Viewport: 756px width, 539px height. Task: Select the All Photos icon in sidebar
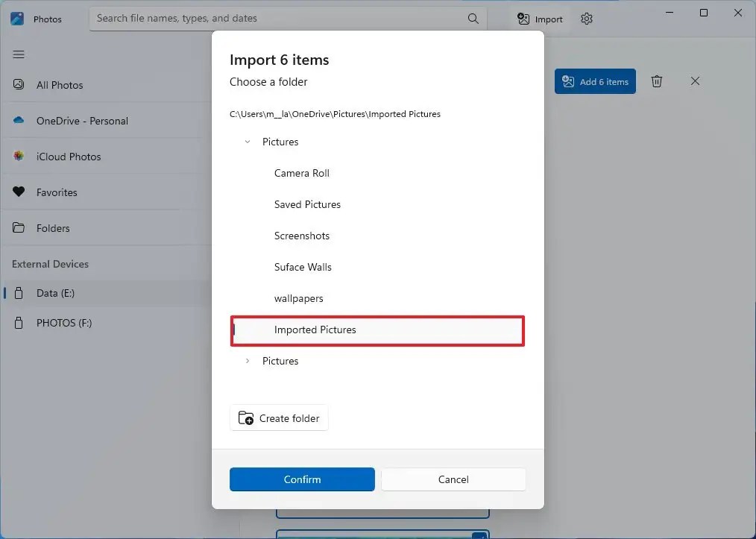point(18,85)
